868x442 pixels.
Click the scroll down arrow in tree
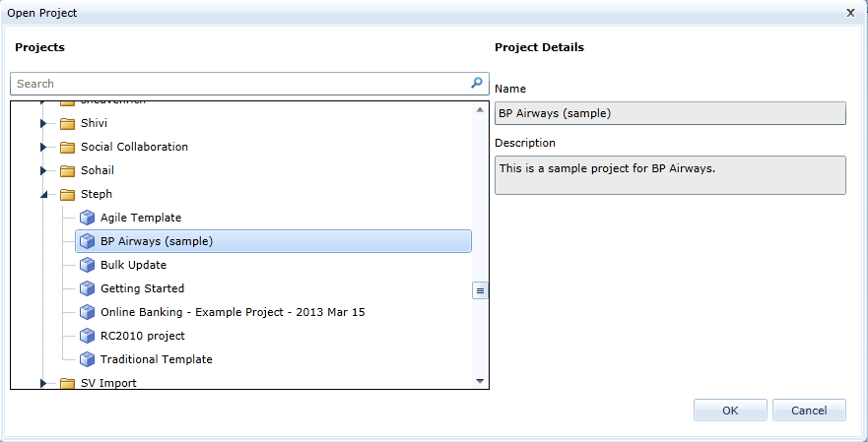tap(480, 380)
